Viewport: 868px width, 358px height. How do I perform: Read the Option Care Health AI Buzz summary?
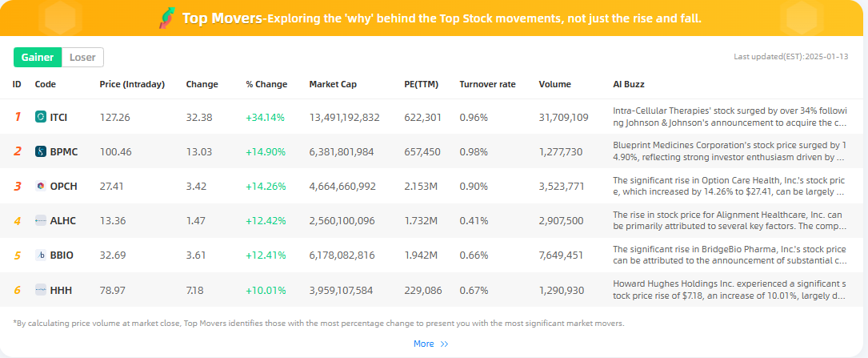click(730, 186)
